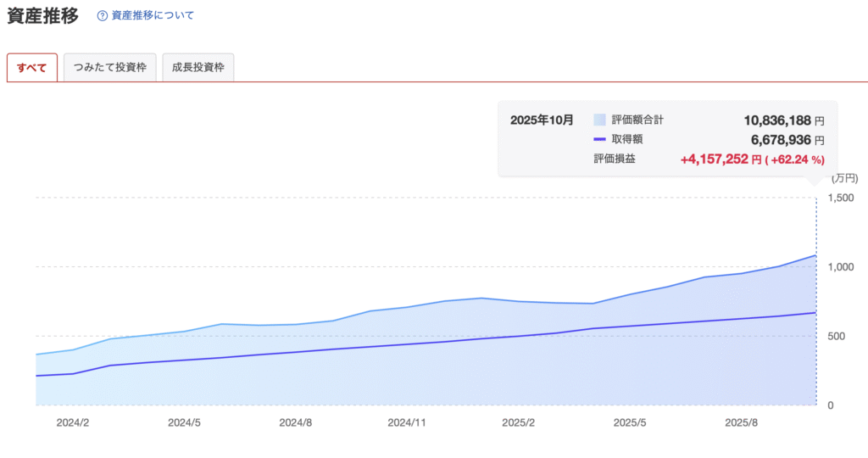Click the 2025年10月 tooltip date label
The height and width of the screenshot is (458, 868).
click(542, 120)
